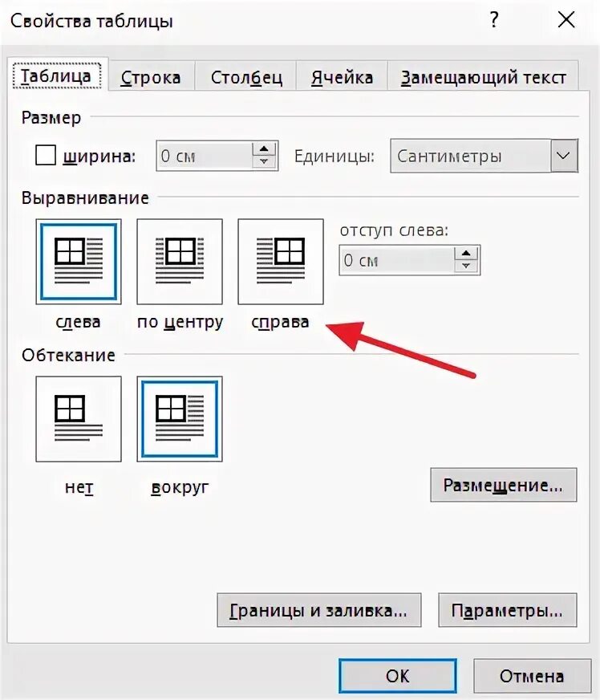The height and width of the screenshot is (700, 600).
Task: Select the left alignment icon «слева»
Action: [x=79, y=262]
